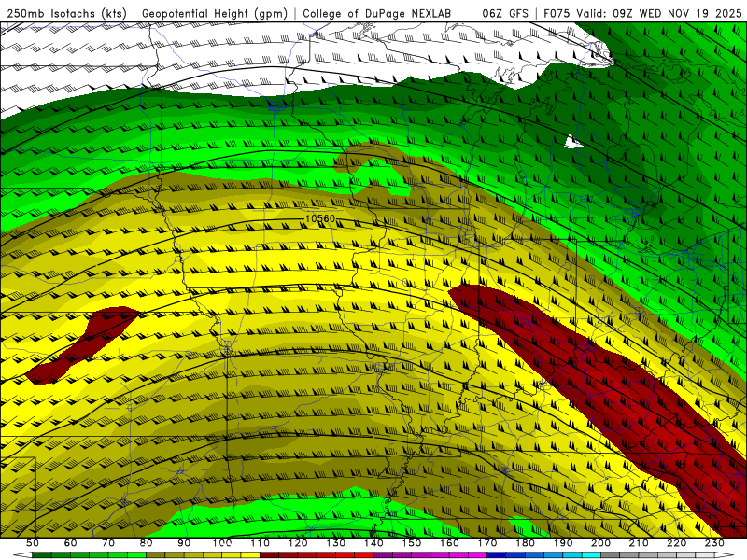Click the 180 knot scale label
The width and height of the screenshot is (747, 560).
(x=525, y=543)
